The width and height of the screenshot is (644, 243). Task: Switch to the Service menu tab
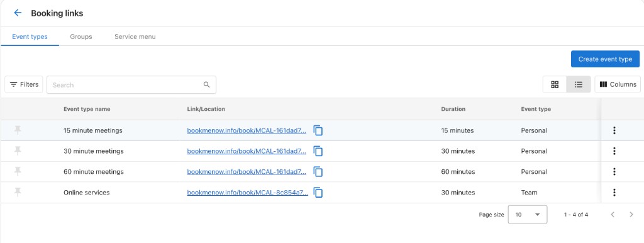pyautogui.click(x=135, y=37)
